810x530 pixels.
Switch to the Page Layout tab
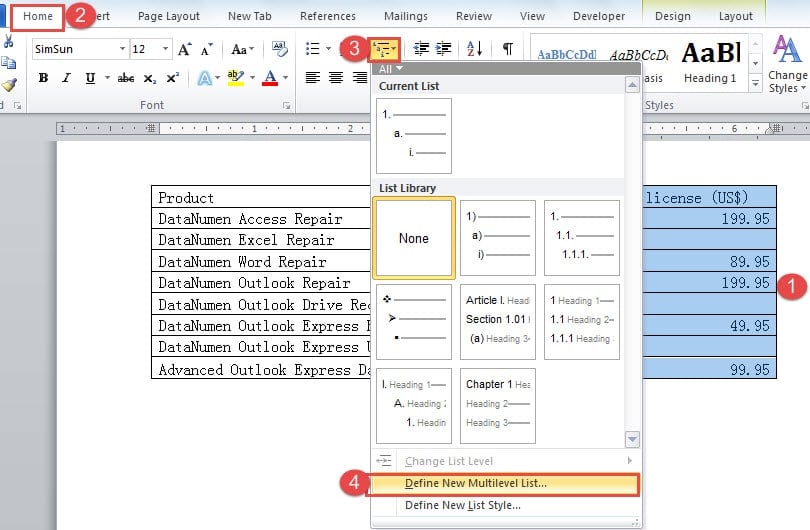pyautogui.click(x=169, y=17)
